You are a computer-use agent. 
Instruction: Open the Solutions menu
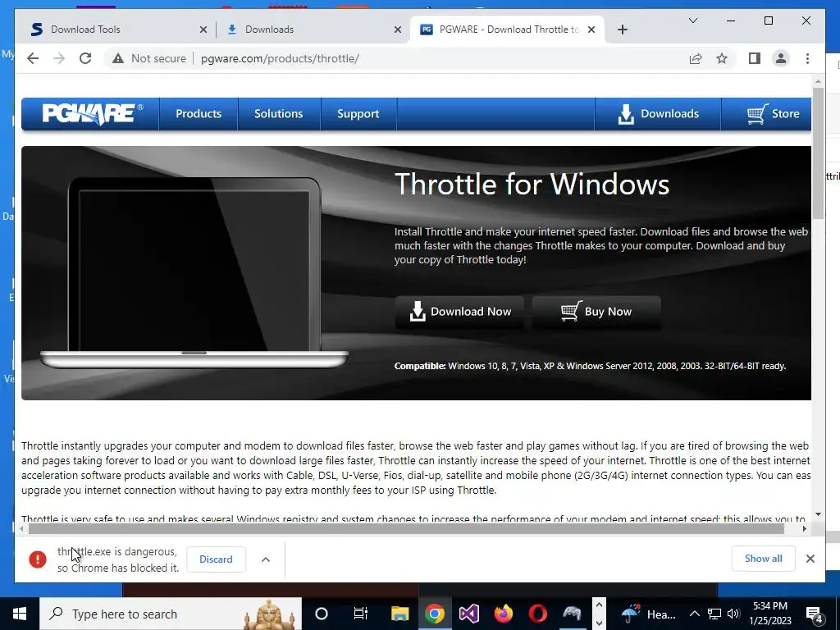279,113
